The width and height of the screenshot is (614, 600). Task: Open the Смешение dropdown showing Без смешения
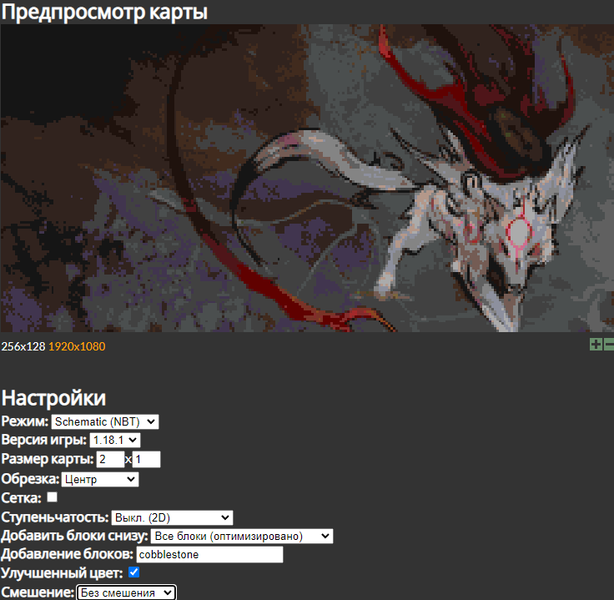(x=126, y=593)
